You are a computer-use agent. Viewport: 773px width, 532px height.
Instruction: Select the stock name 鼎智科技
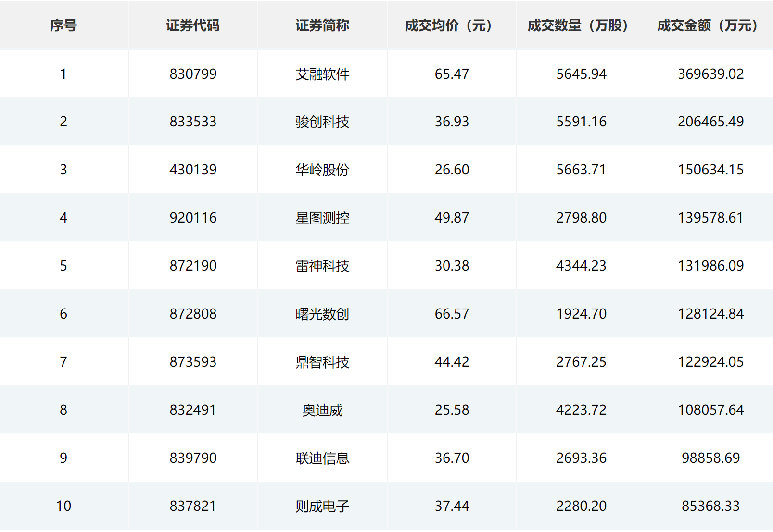pyautogui.click(x=322, y=362)
